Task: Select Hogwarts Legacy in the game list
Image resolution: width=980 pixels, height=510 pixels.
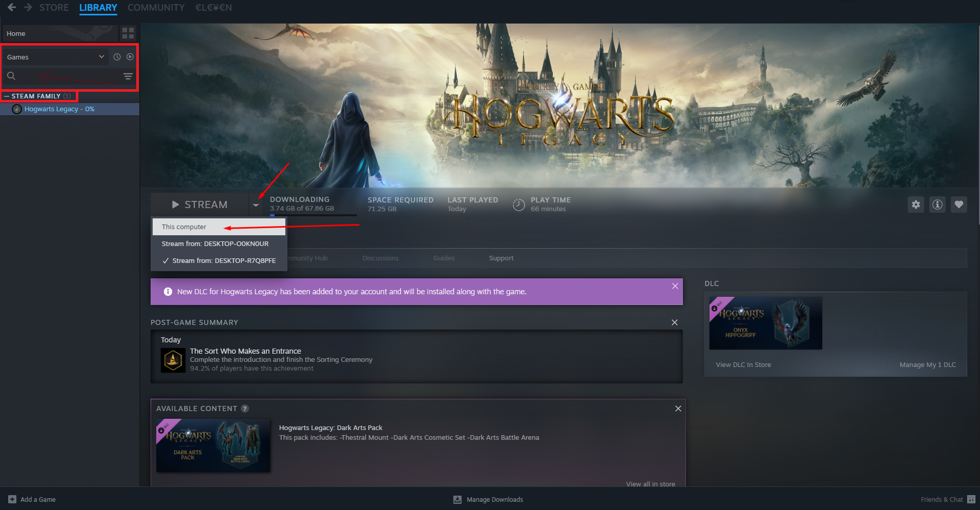Action: [70, 109]
